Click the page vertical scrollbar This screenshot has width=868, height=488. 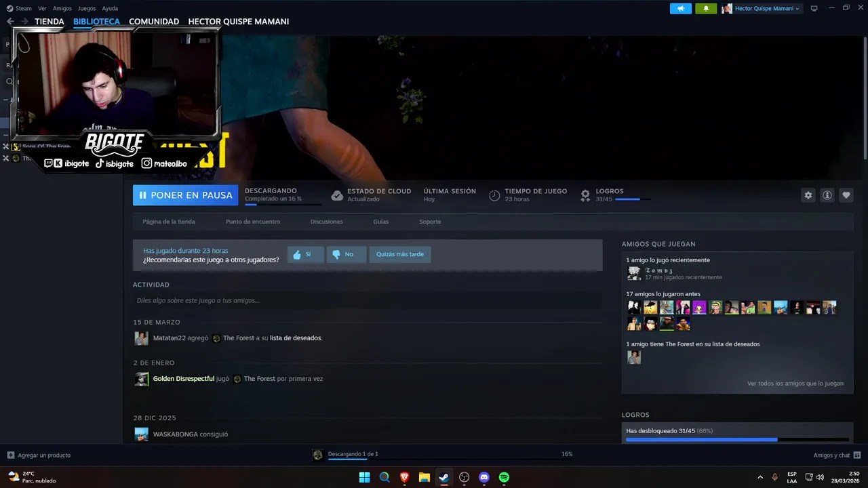(865, 98)
